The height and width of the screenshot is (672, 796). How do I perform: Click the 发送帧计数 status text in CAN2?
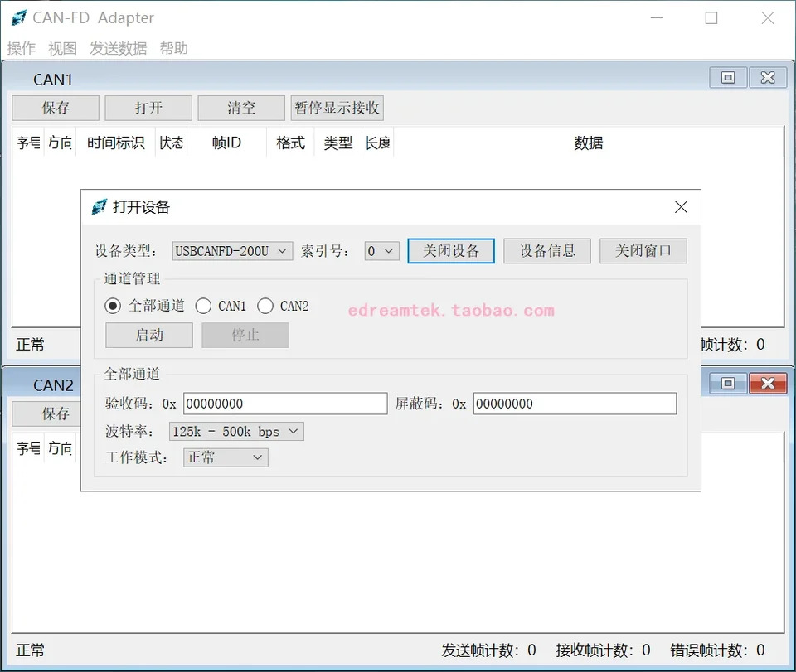point(488,650)
